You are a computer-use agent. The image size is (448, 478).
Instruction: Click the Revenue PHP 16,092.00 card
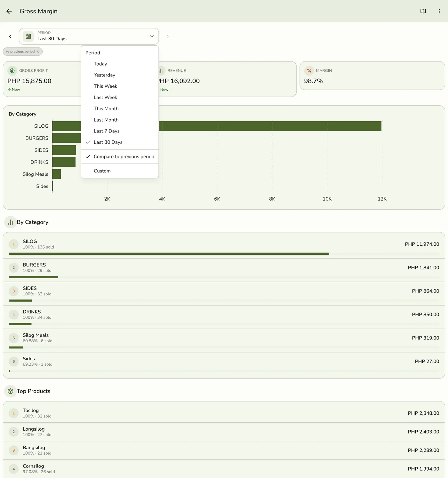point(228,79)
